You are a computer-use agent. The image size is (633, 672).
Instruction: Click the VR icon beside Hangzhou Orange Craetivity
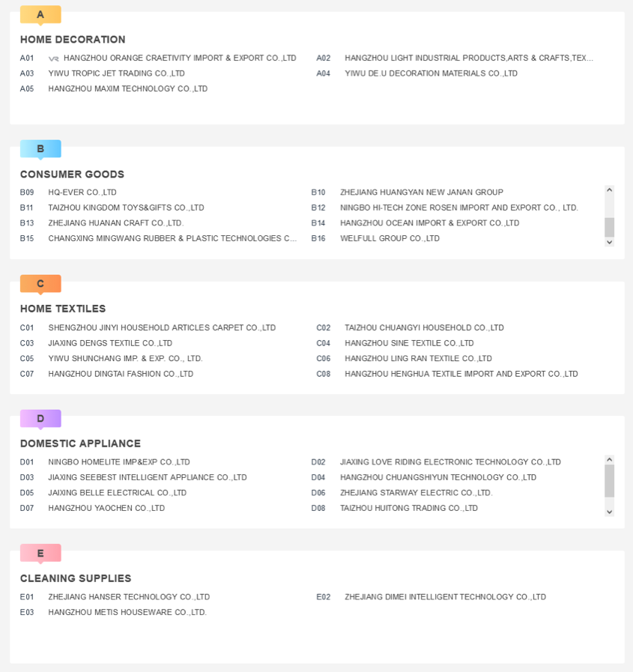click(x=54, y=58)
